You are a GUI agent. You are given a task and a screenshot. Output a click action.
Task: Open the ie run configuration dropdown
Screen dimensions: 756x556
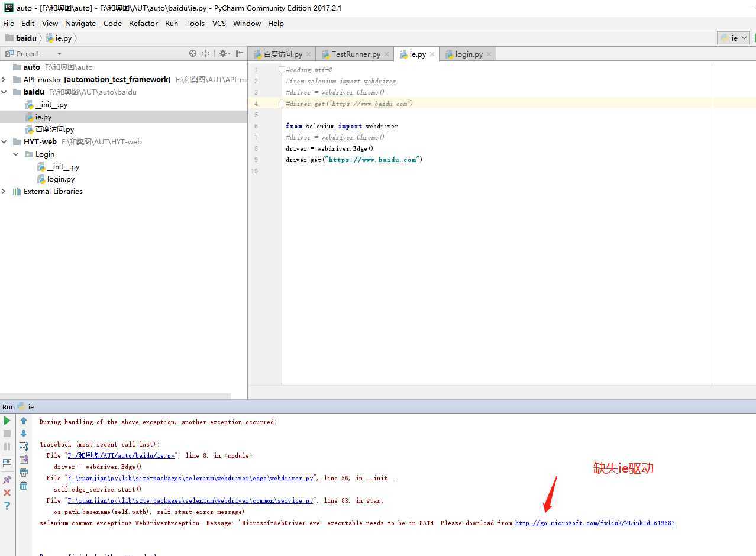(x=734, y=38)
